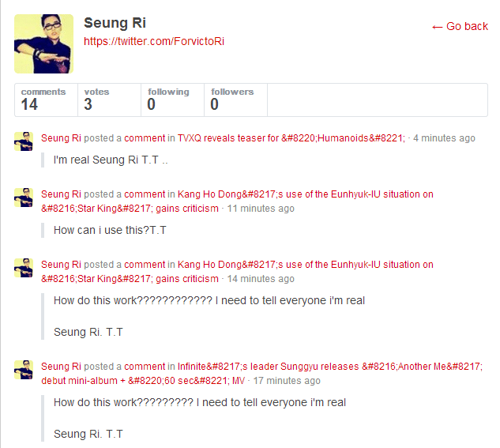Open the TVXQ reveals teaser for Humanoids article

(291, 138)
